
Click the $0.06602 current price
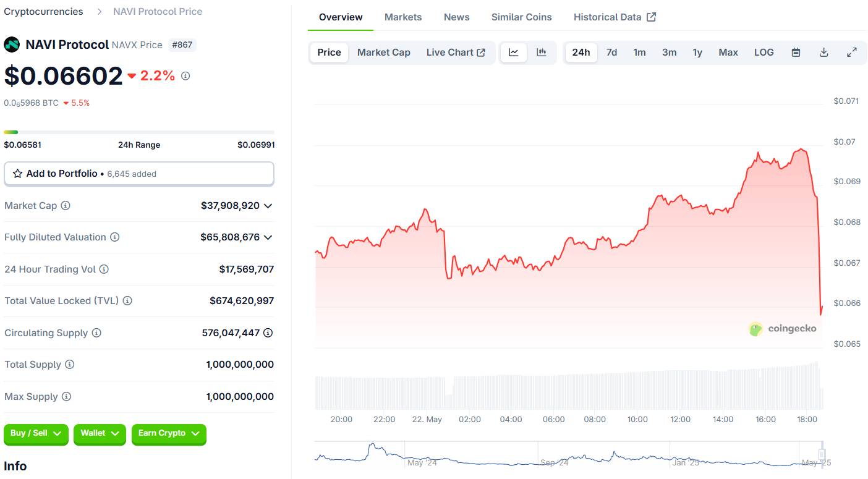point(64,76)
